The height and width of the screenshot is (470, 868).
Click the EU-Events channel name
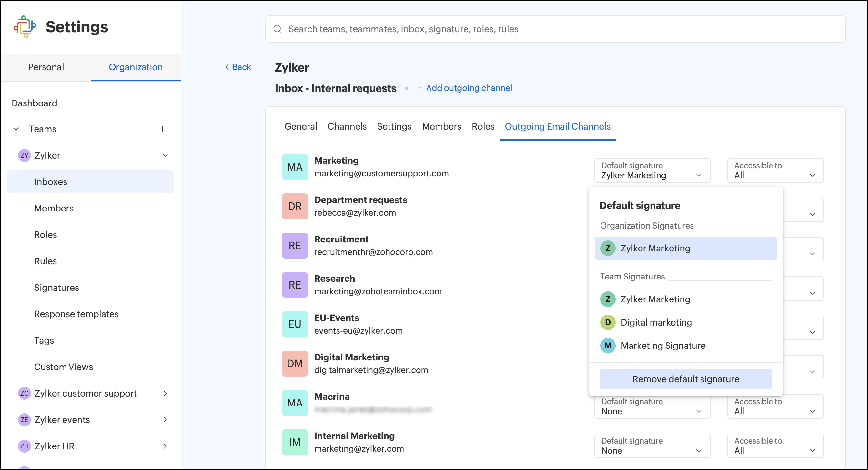tap(337, 318)
